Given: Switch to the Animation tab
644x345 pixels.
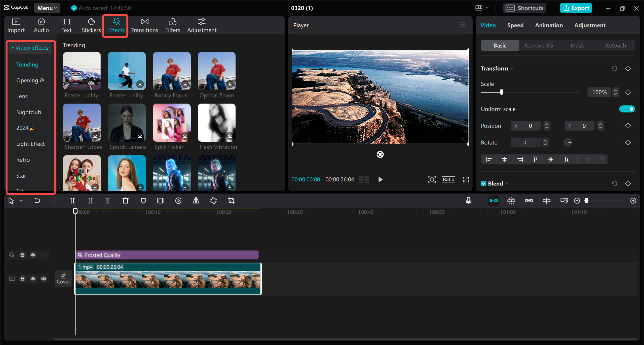Looking at the screenshot, I should pos(549,25).
